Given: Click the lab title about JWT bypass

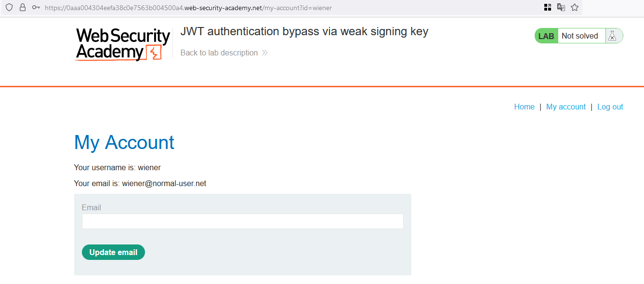Looking at the screenshot, I should 304,32.
